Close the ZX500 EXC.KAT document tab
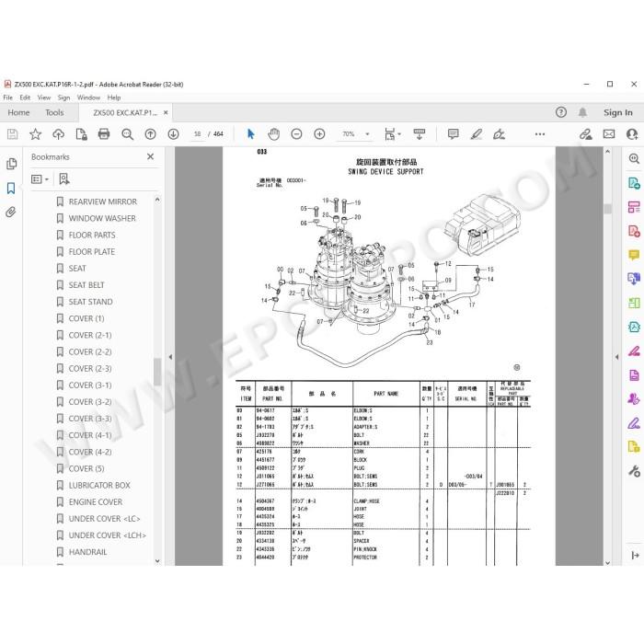This screenshot has height=644, width=644. 166,112
